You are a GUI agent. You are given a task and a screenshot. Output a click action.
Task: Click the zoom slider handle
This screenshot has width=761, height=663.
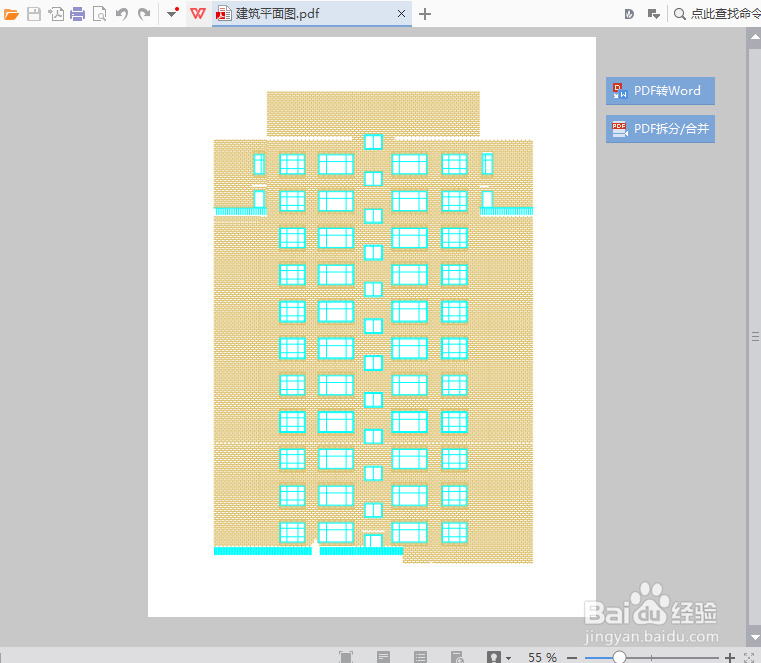619,657
